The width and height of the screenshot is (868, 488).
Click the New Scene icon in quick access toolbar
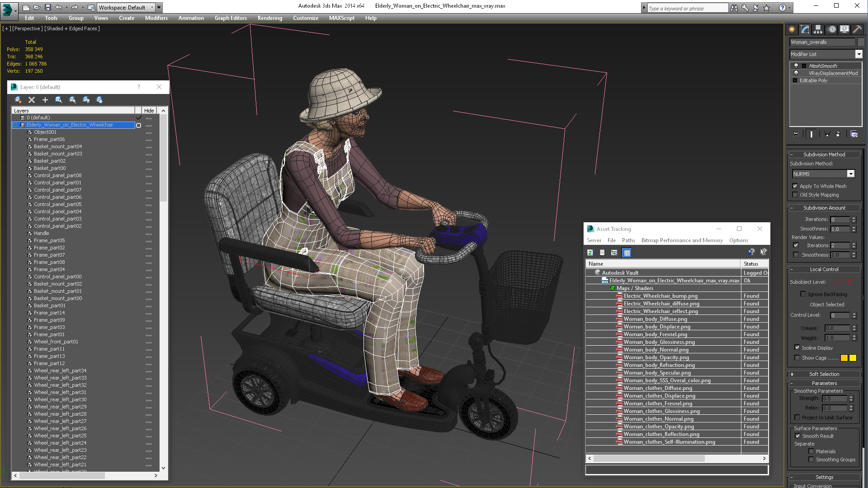[x=26, y=7]
